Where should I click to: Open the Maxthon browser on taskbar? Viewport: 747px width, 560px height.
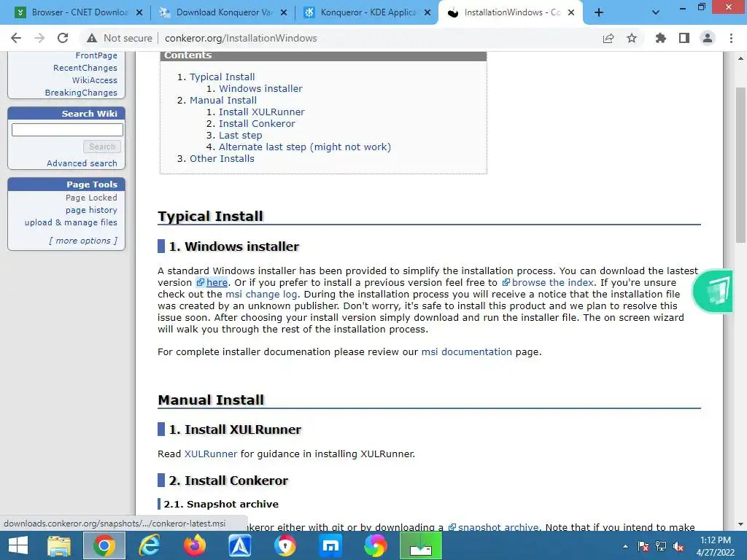click(330, 545)
